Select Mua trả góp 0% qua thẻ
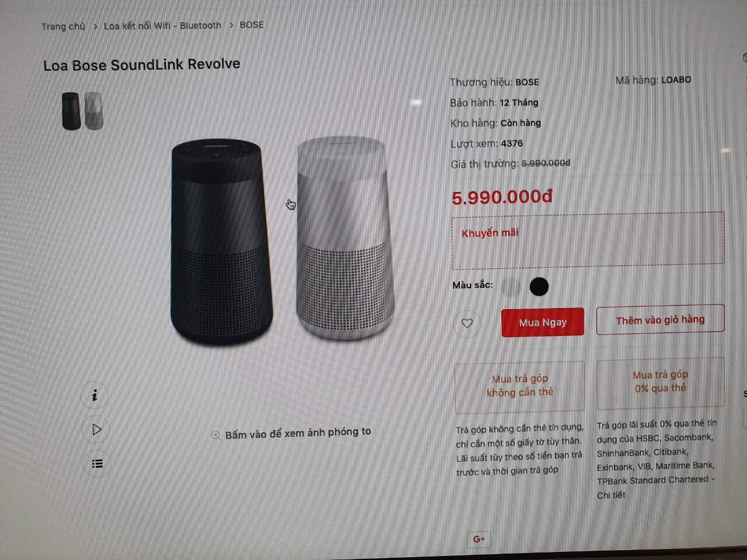This screenshot has height=560, width=747. [x=661, y=381]
